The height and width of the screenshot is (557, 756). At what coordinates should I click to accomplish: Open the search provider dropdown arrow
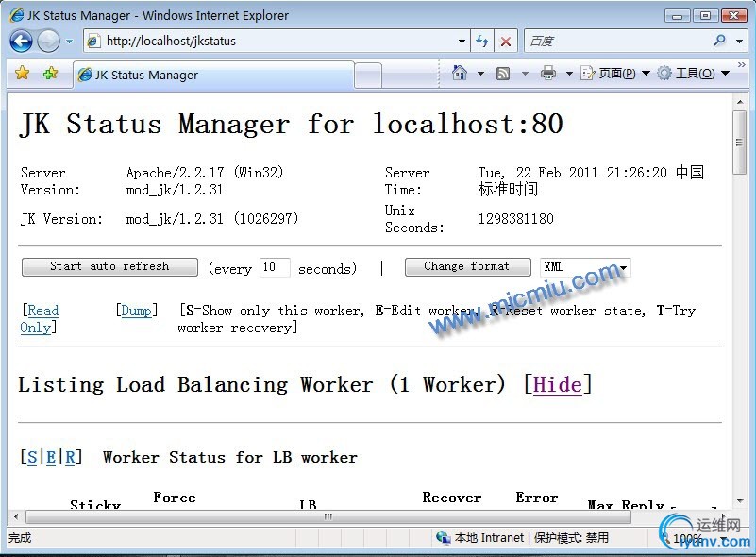click(739, 42)
